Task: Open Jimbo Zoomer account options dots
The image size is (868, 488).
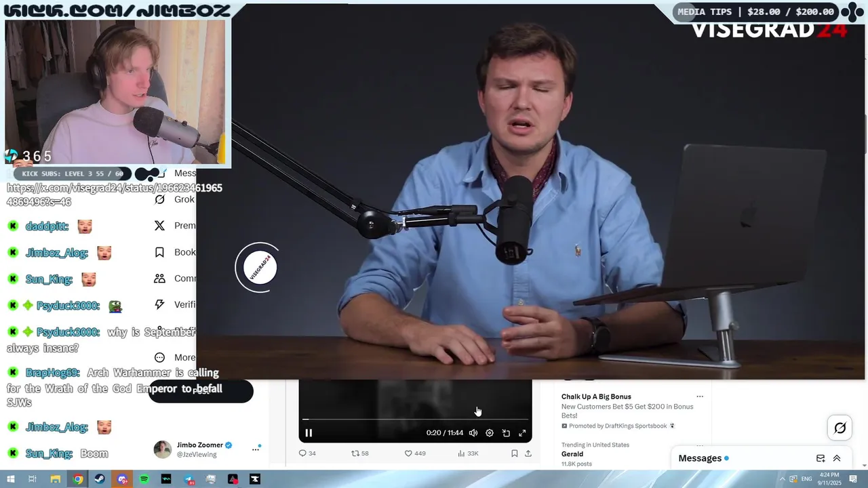Action: [256, 449]
